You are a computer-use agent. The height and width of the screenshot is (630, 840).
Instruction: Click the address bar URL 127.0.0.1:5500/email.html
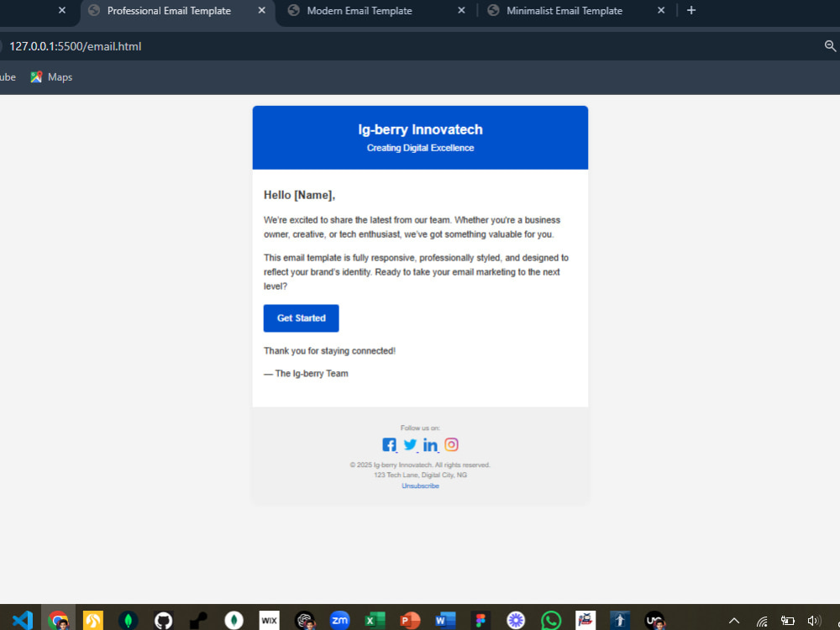click(76, 46)
